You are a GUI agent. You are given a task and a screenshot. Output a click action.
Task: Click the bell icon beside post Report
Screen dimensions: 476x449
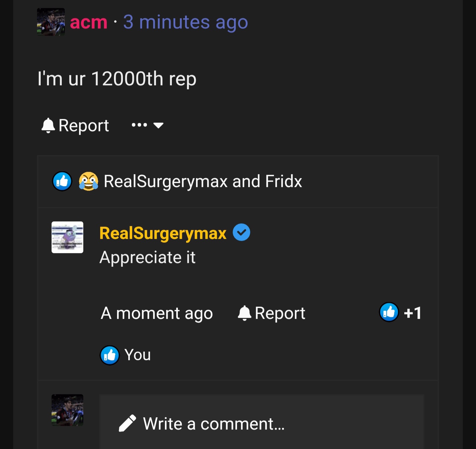coord(48,126)
